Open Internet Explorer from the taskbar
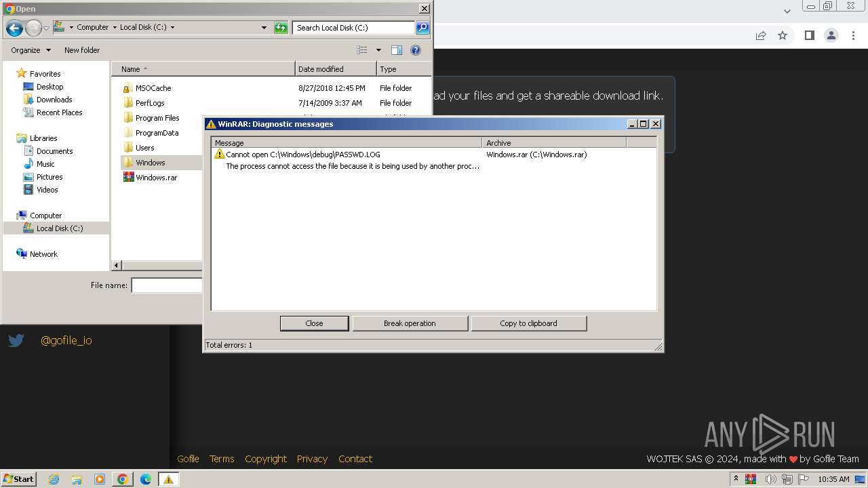Image resolution: width=868 pixels, height=488 pixels. click(54, 479)
